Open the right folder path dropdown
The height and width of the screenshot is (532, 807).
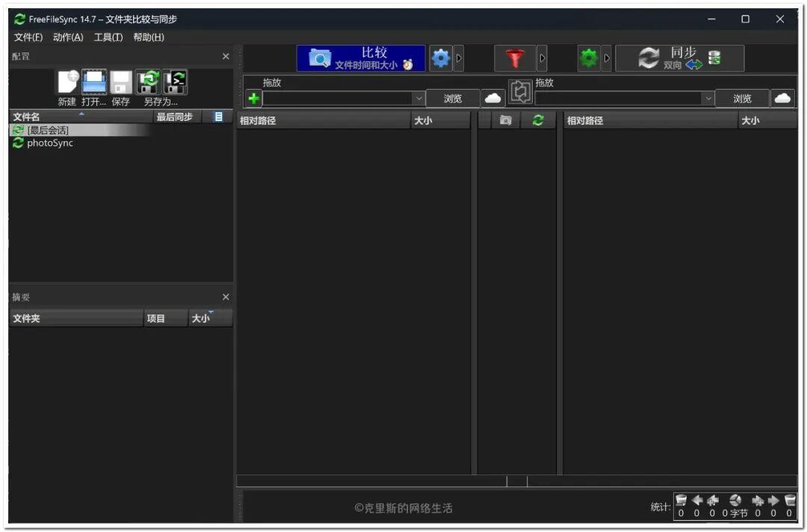click(x=708, y=99)
